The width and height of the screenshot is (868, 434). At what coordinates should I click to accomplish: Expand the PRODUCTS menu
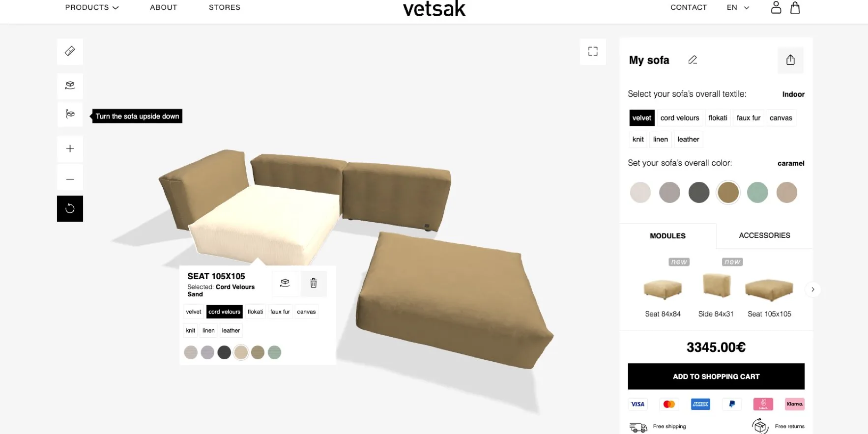coord(92,7)
